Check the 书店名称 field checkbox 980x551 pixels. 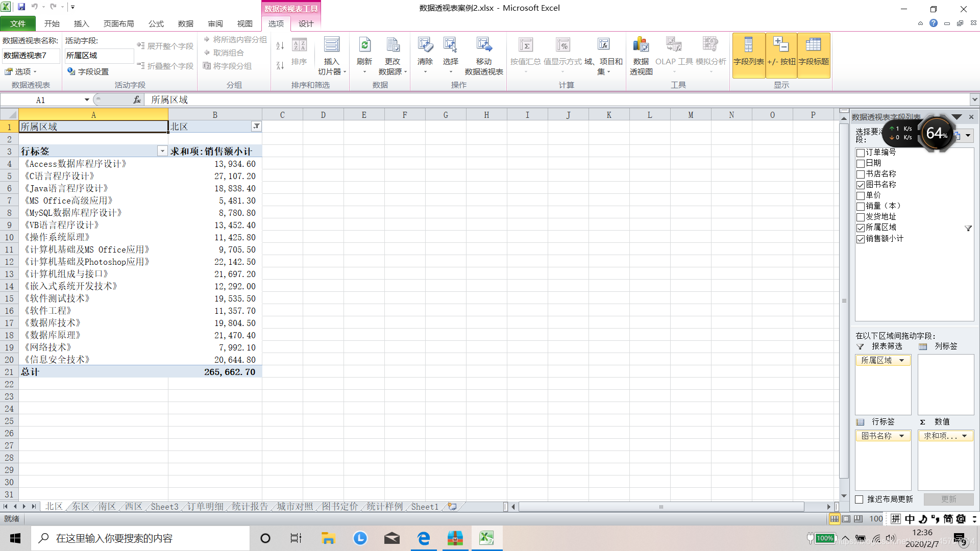pos(861,174)
